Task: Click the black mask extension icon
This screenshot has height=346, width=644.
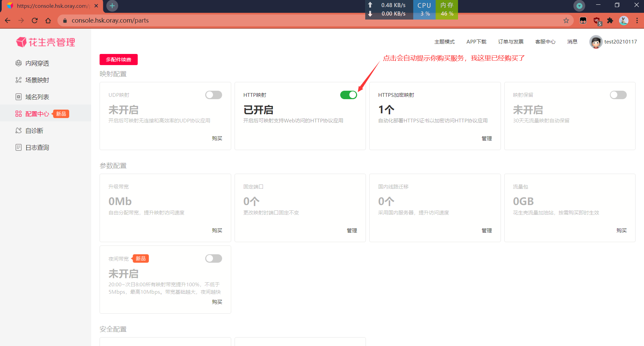Action: click(x=583, y=21)
